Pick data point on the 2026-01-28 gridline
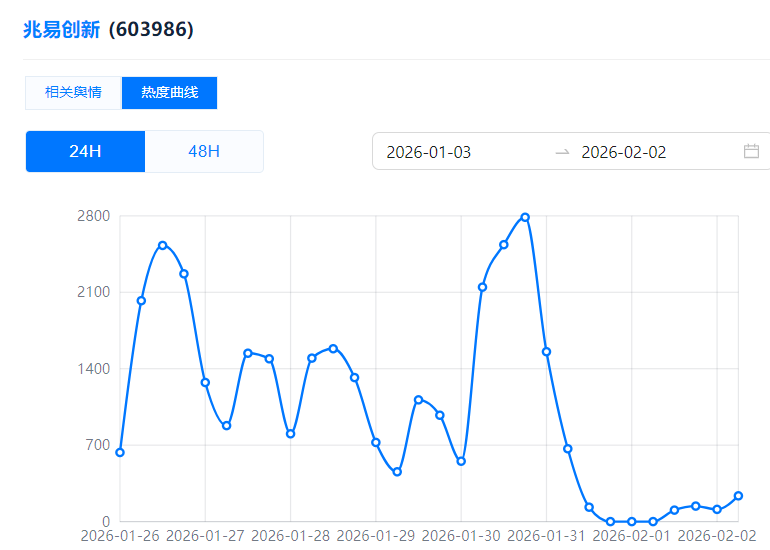 (x=290, y=434)
